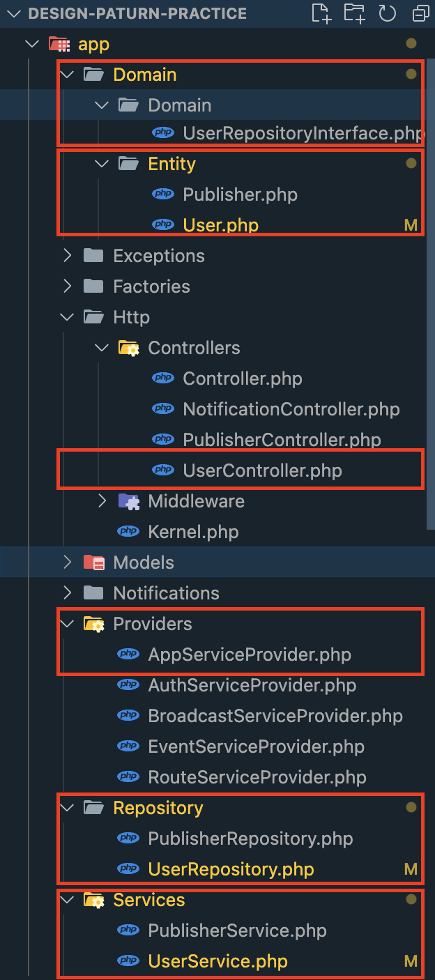
Task: Refresh the explorer with the circular arrow icon
Action: coord(387,13)
